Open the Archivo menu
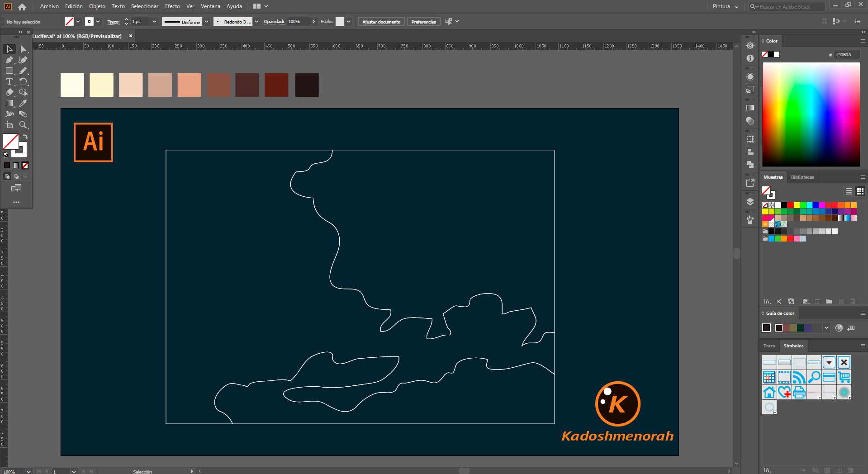The height and width of the screenshot is (474, 868). [x=49, y=6]
